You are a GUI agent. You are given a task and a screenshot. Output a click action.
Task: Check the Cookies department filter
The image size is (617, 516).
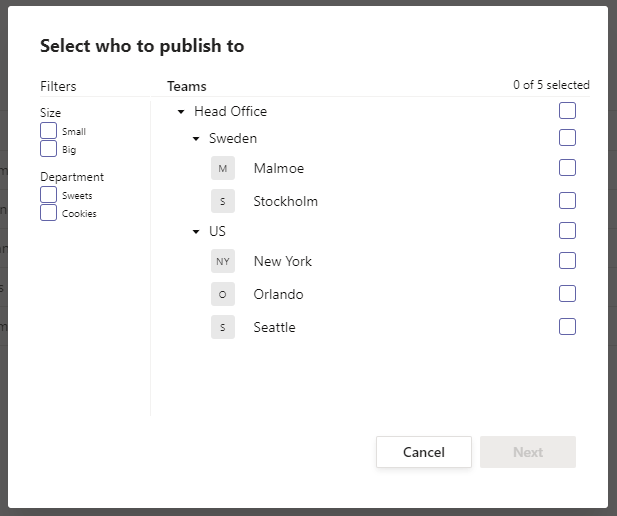(48, 213)
